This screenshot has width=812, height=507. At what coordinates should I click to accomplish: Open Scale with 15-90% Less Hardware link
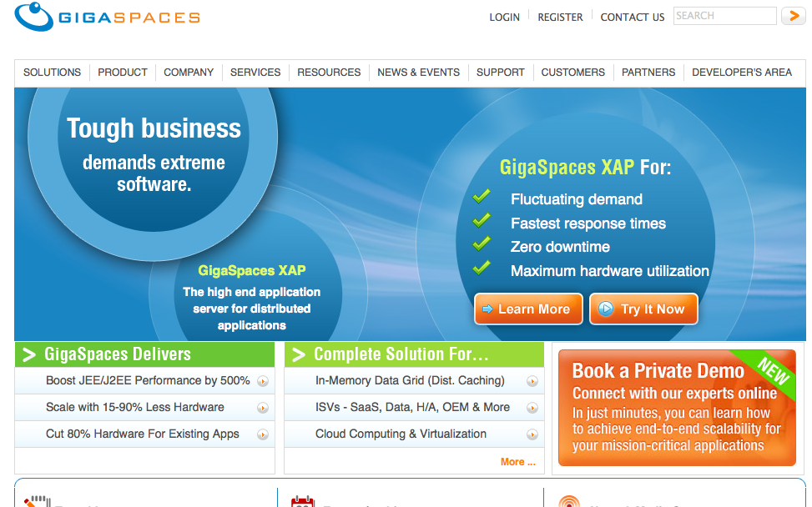point(135,407)
